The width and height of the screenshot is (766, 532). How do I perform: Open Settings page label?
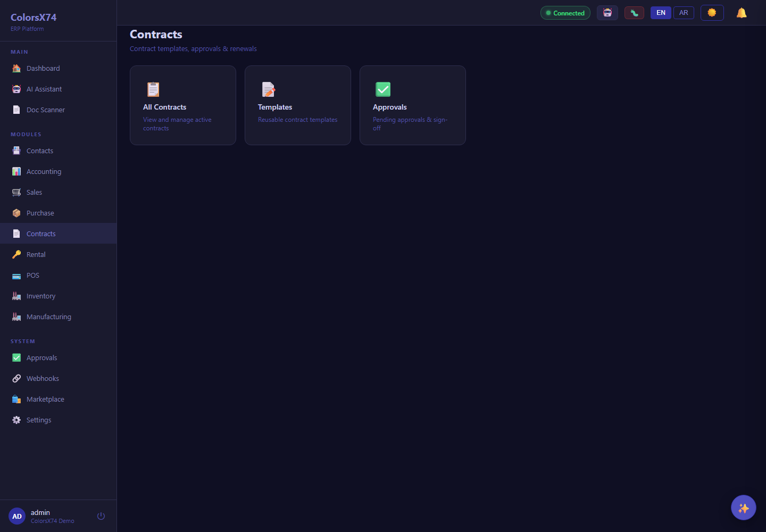tap(39, 420)
